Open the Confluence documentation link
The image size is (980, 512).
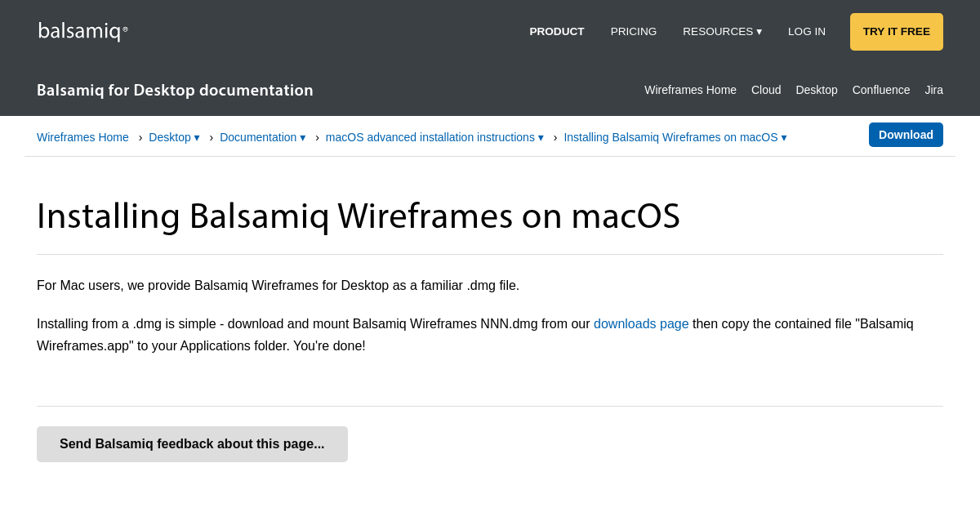tap(880, 90)
